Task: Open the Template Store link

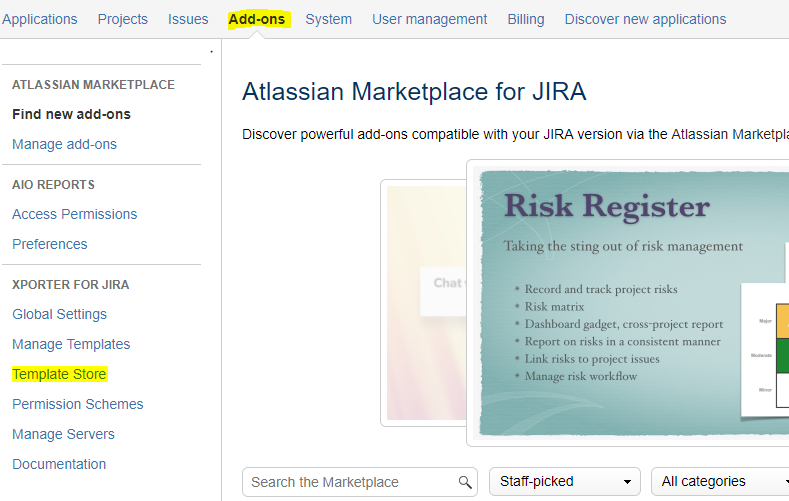Action: point(59,374)
